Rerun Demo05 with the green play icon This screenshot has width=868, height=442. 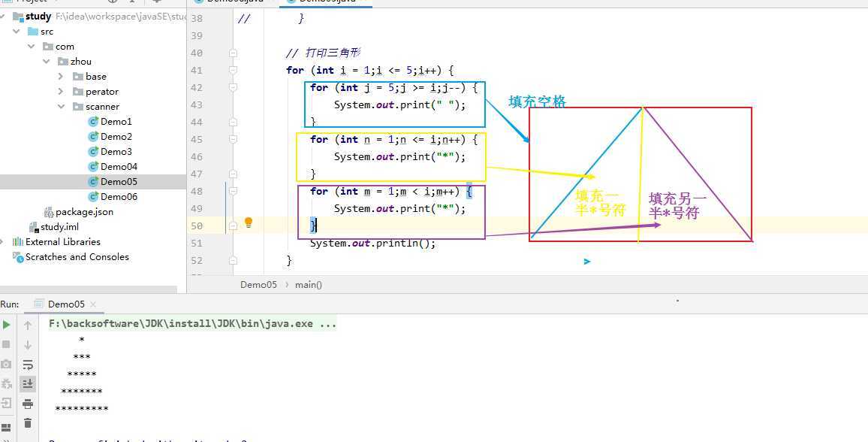[6, 325]
